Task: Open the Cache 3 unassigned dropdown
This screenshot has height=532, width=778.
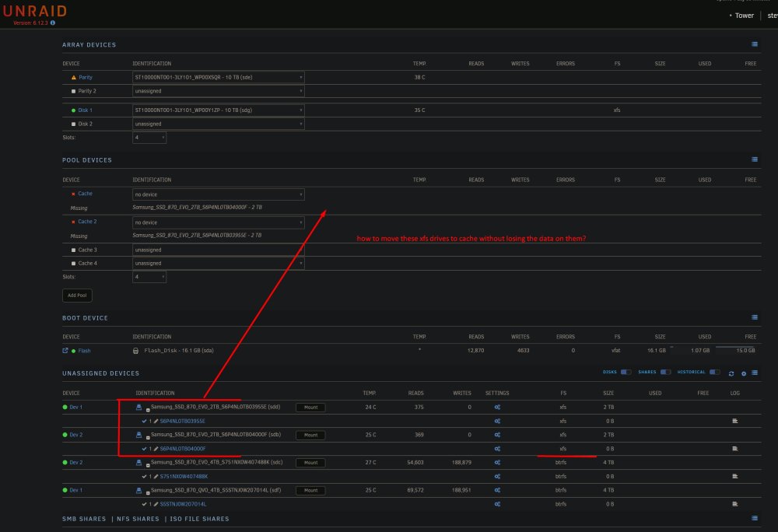Action: pyautogui.click(x=219, y=250)
